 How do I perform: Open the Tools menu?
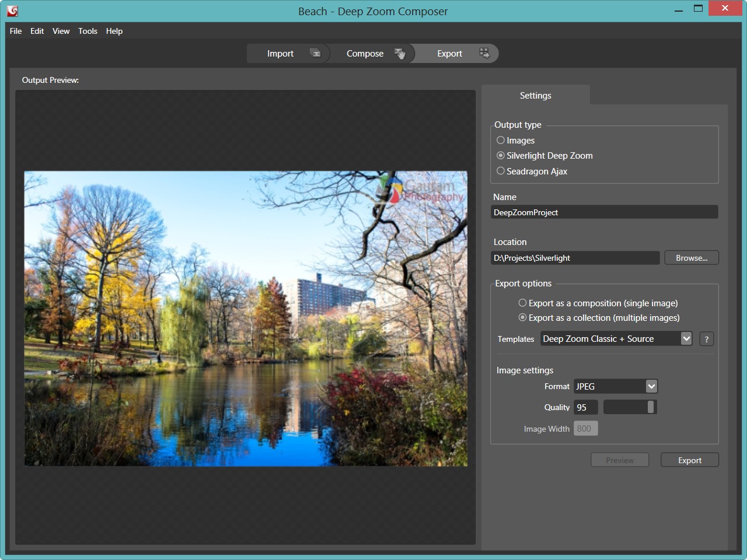pyautogui.click(x=88, y=31)
